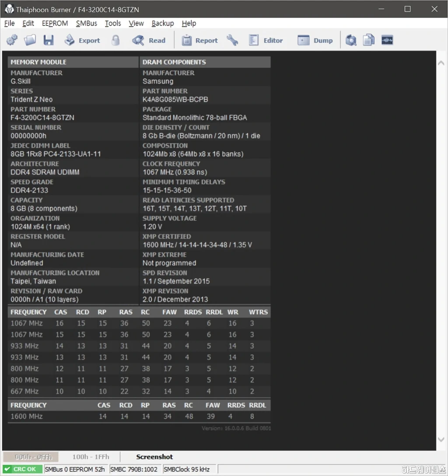Viewport: 448px width, 476px height.
Task: Select the Screenshot tab
Action: (154, 457)
